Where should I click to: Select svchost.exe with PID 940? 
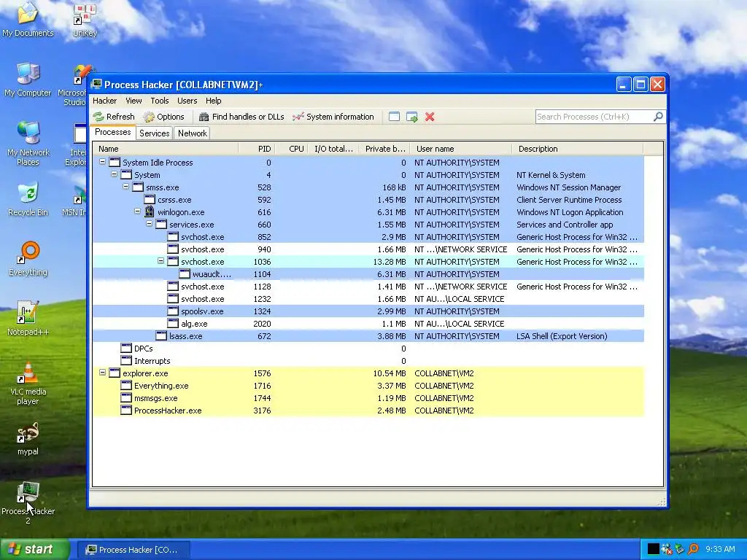pos(368,249)
